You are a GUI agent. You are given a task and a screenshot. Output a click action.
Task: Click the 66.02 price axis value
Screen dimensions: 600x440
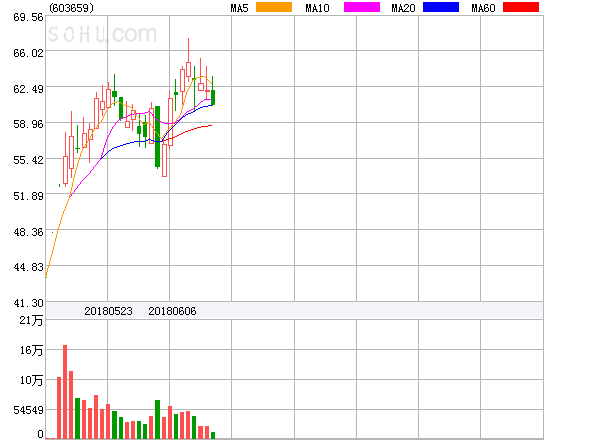(x=28, y=53)
